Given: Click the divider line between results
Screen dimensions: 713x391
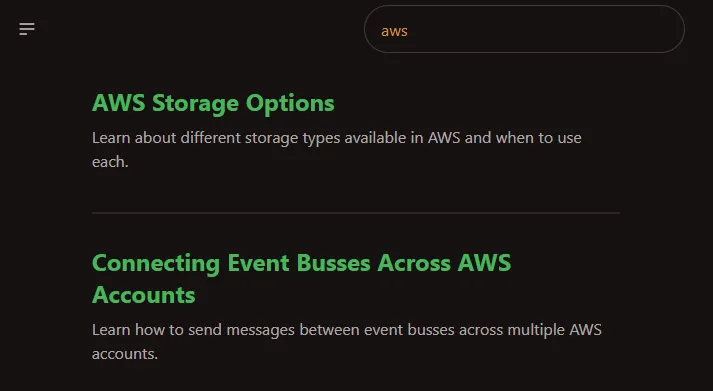Looking at the screenshot, I should click(x=356, y=212).
